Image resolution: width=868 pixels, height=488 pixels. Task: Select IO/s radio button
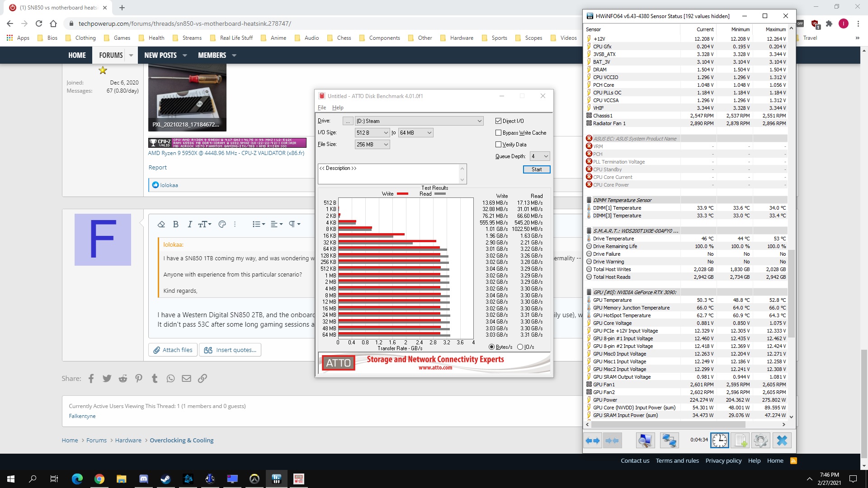(x=520, y=347)
